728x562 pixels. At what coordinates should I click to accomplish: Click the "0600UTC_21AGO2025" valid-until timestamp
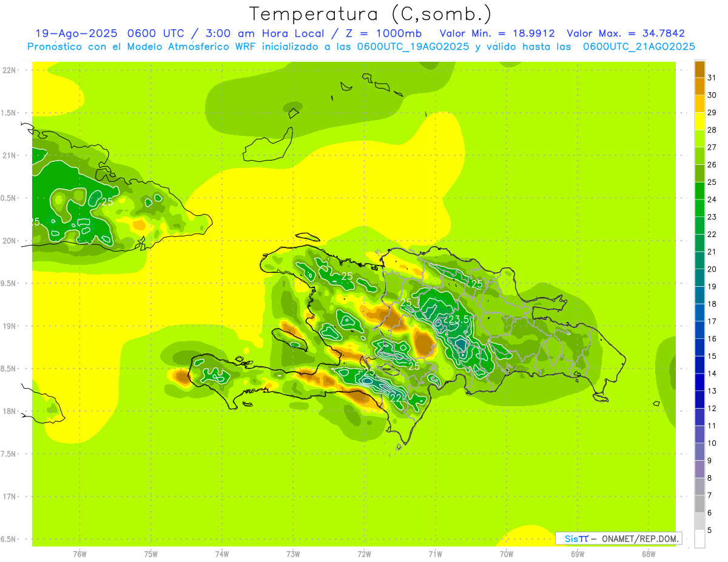639,47
